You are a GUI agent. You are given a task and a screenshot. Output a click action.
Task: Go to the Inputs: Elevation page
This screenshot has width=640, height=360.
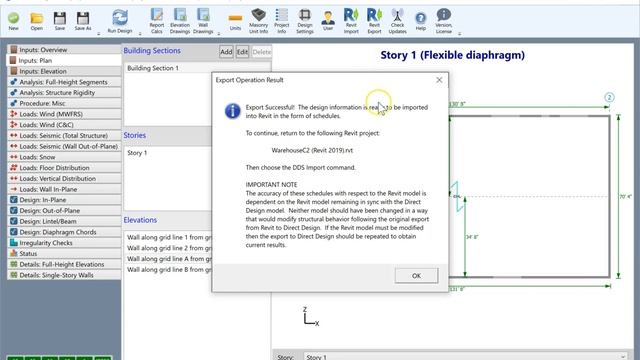point(64,71)
